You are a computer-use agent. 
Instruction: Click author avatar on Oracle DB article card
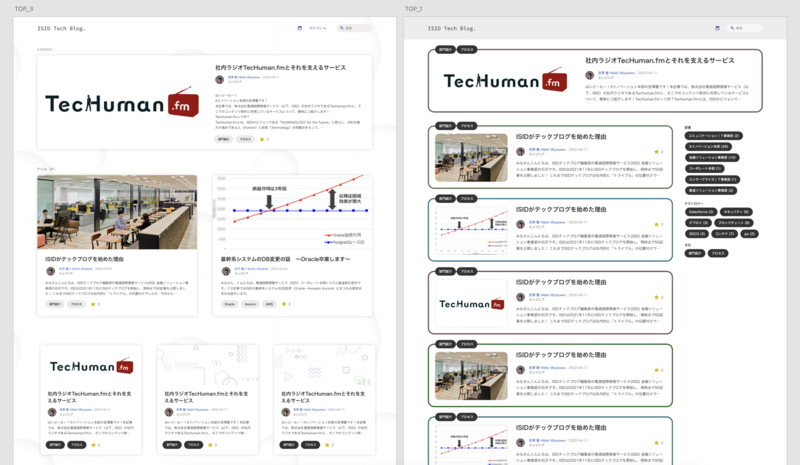(x=226, y=271)
